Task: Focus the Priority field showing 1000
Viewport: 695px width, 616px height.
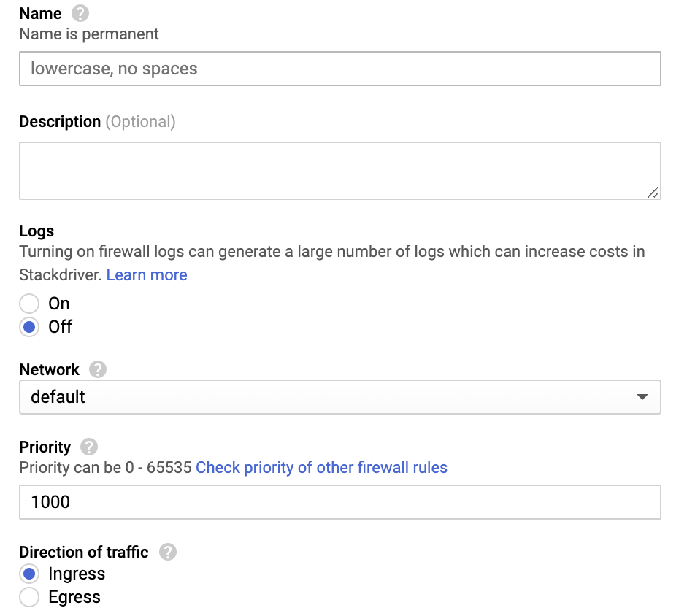Action: [340, 502]
